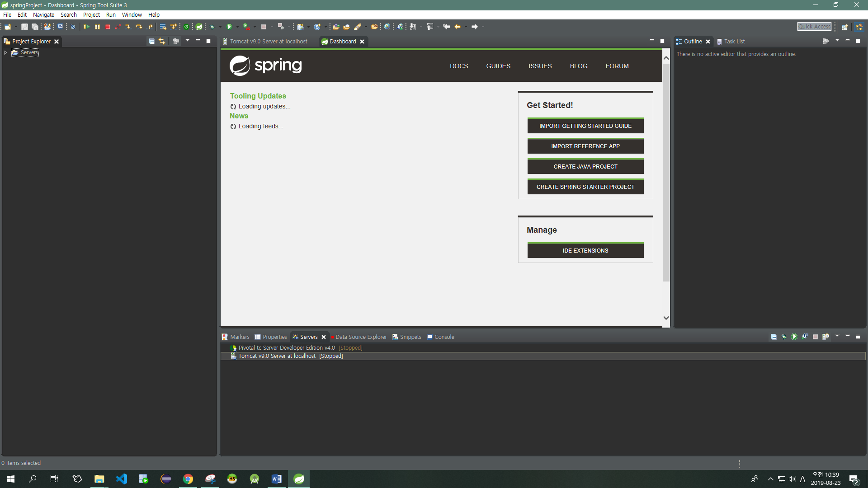Click the red Terminate square in toolbar
868x488 pixels.
[108, 27]
